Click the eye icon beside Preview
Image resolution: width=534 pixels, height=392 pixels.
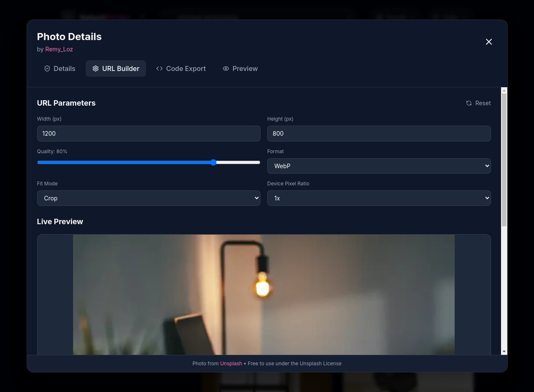tap(225, 68)
